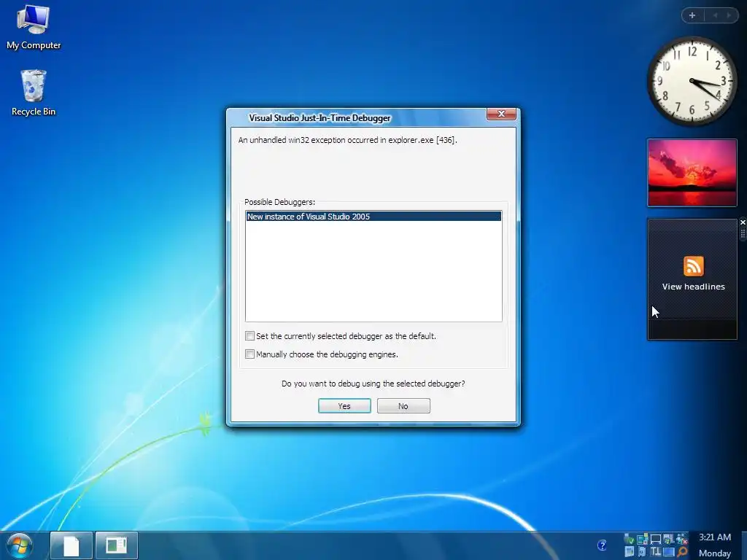Select New instance of Visual Studio 2005
747x560 pixels.
tap(373, 216)
